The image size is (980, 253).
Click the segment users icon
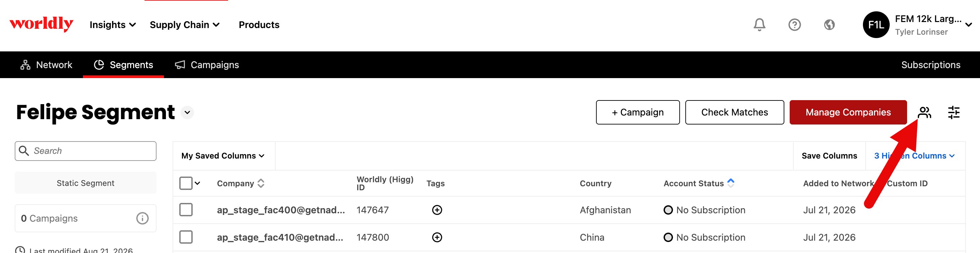[x=924, y=112]
